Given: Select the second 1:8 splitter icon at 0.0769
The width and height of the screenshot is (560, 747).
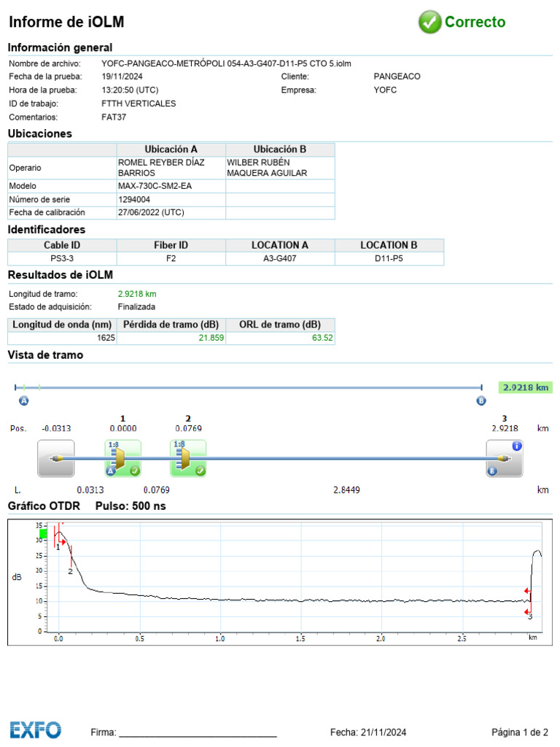Looking at the screenshot, I should click(x=188, y=458).
